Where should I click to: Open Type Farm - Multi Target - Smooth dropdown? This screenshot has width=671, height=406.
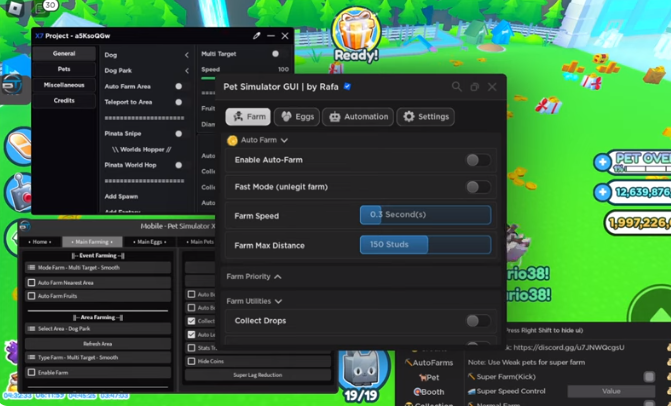[x=98, y=358]
